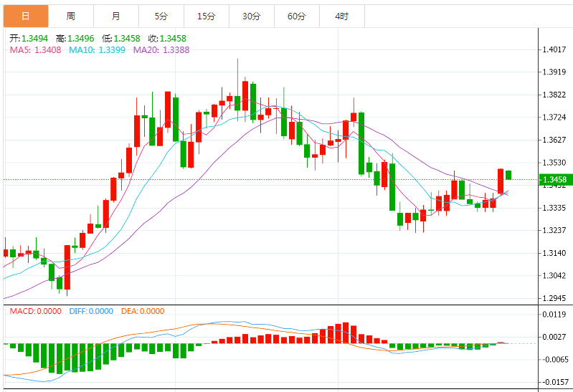Screen dimensions: 573x392
Task: Click the -0.0065 MACD axis label
Action: pyautogui.click(x=554, y=360)
